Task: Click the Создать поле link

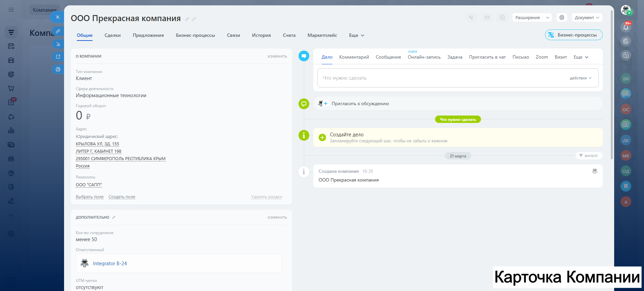Action: click(x=122, y=197)
